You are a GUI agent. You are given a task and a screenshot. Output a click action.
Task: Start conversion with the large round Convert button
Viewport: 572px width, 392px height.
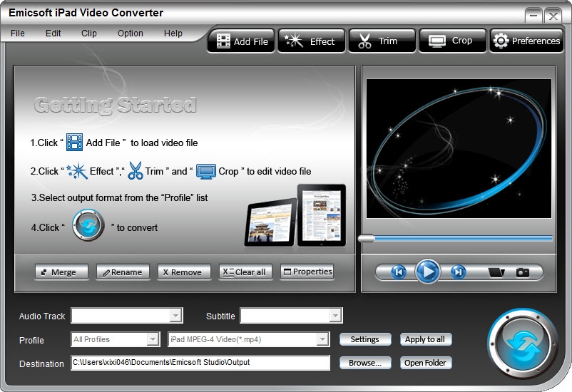(x=522, y=344)
